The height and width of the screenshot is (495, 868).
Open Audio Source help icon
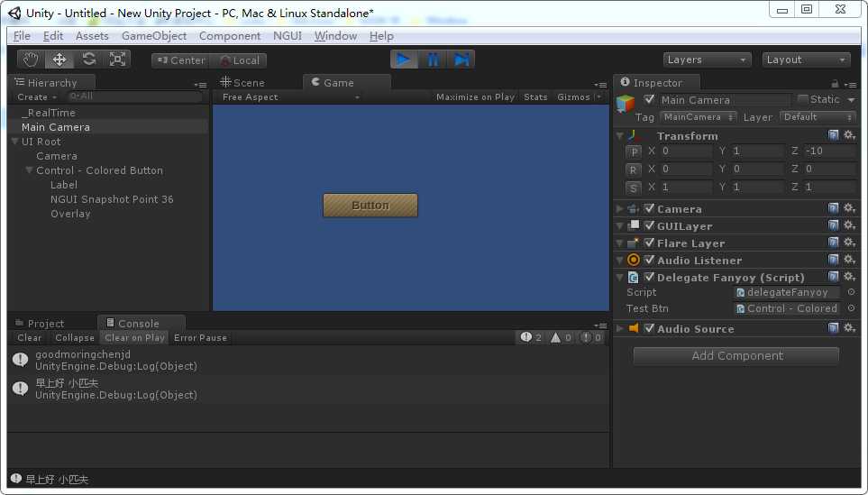(x=833, y=328)
